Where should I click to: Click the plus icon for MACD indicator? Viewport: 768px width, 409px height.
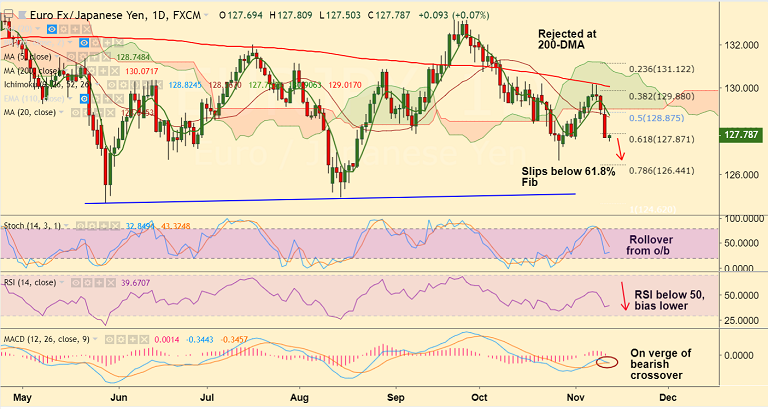pyautogui.click(x=133, y=339)
